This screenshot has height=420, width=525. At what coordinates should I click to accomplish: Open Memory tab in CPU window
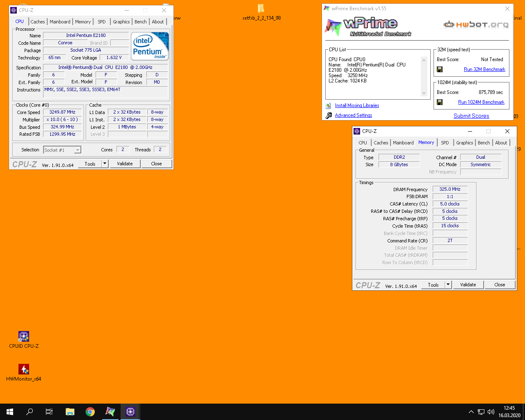[83, 22]
